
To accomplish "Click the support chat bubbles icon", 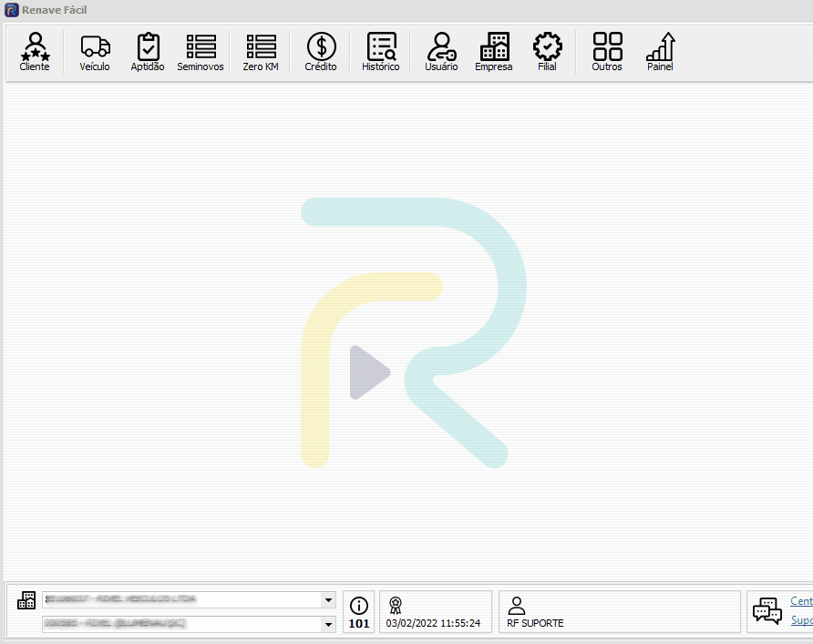I will pos(767,611).
